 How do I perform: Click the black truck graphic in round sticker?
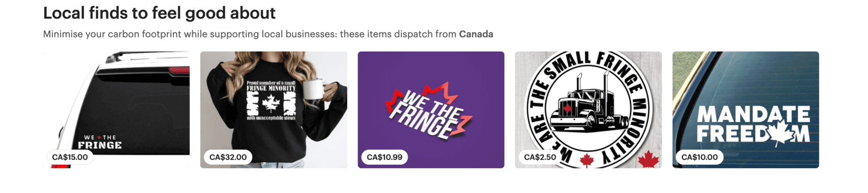tap(588, 107)
